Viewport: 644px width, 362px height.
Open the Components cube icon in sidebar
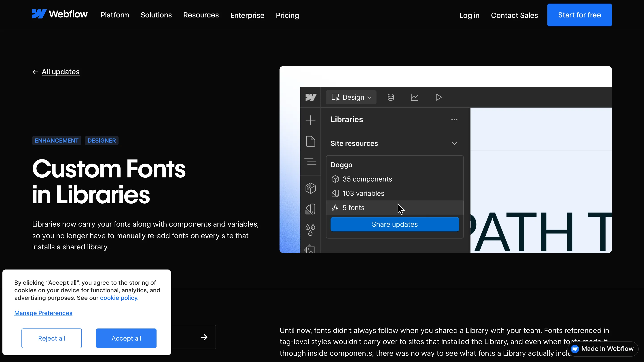click(311, 188)
